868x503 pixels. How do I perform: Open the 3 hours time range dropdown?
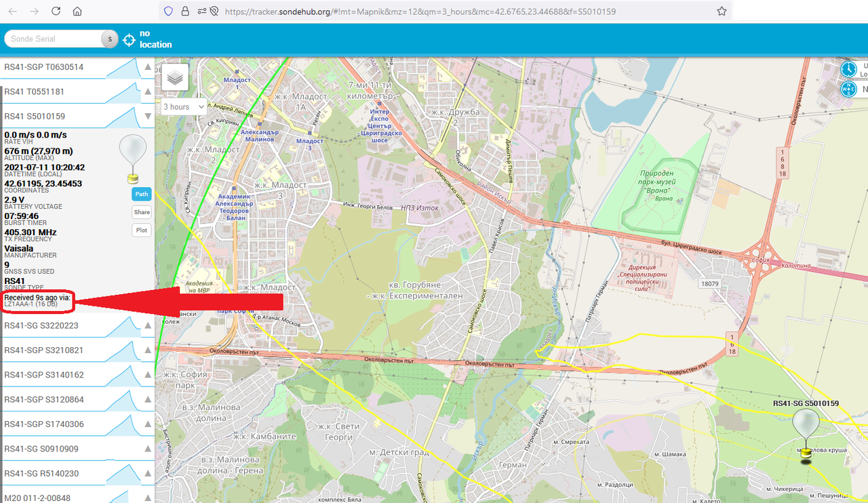(x=184, y=106)
